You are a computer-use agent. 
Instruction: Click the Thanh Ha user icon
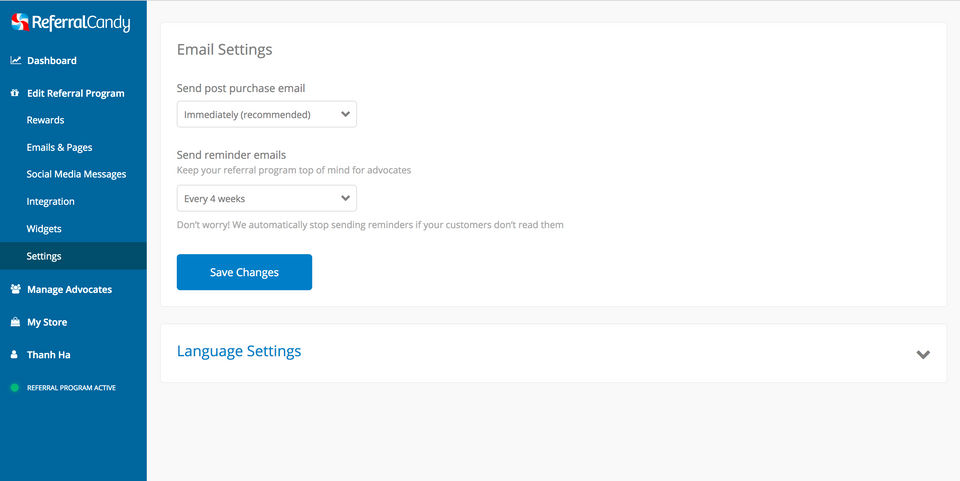tap(15, 355)
